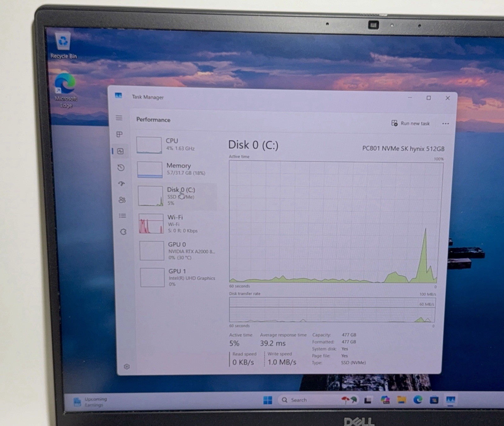Select the Performance page icon
This screenshot has height=426, width=504.
[120, 151]
